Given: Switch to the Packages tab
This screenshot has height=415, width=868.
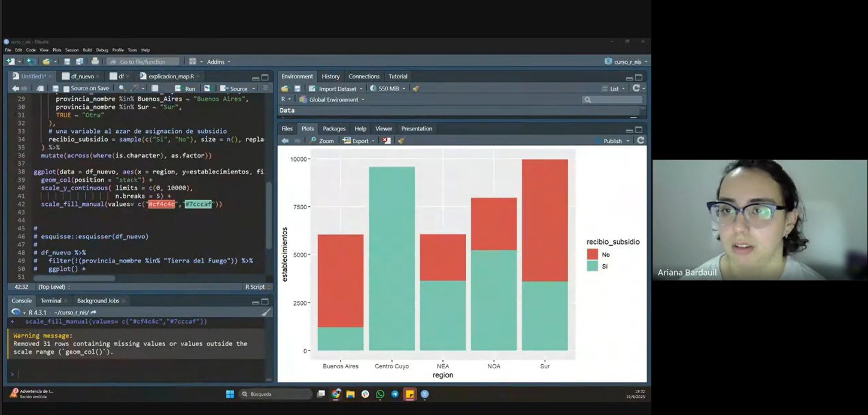Looking at the screenshot, I should point(333,129).
